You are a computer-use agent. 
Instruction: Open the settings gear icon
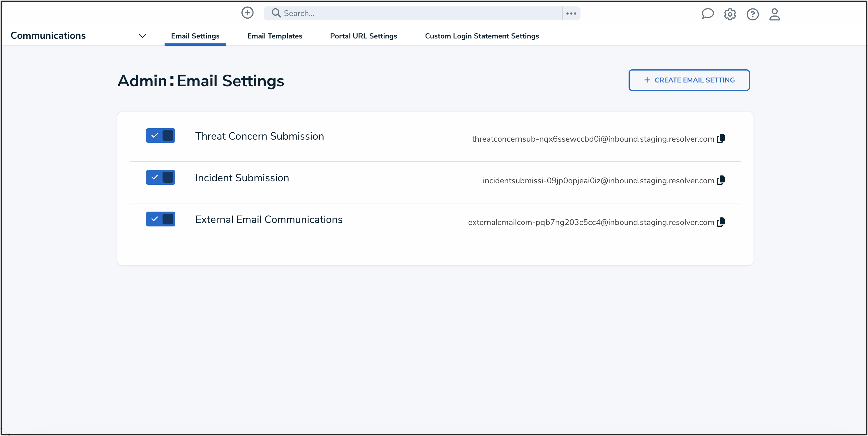coord(730,14)
